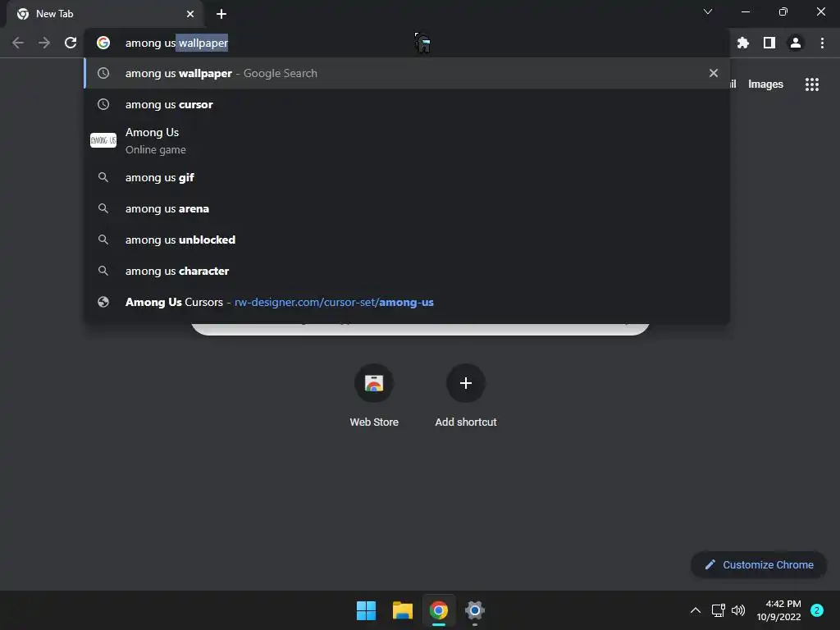Open the Extensions puzzle icon

point(743,43)
